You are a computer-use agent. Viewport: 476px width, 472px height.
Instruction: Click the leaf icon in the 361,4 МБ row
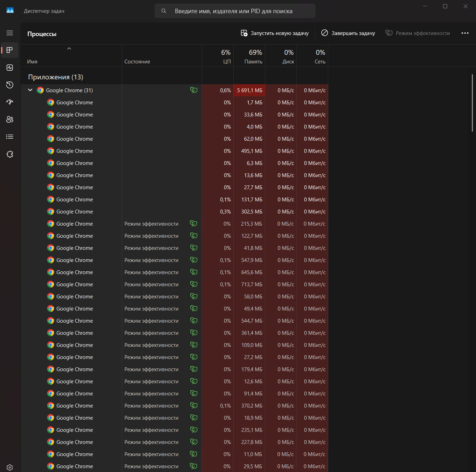pyautogui.click(x=194, y=333)
